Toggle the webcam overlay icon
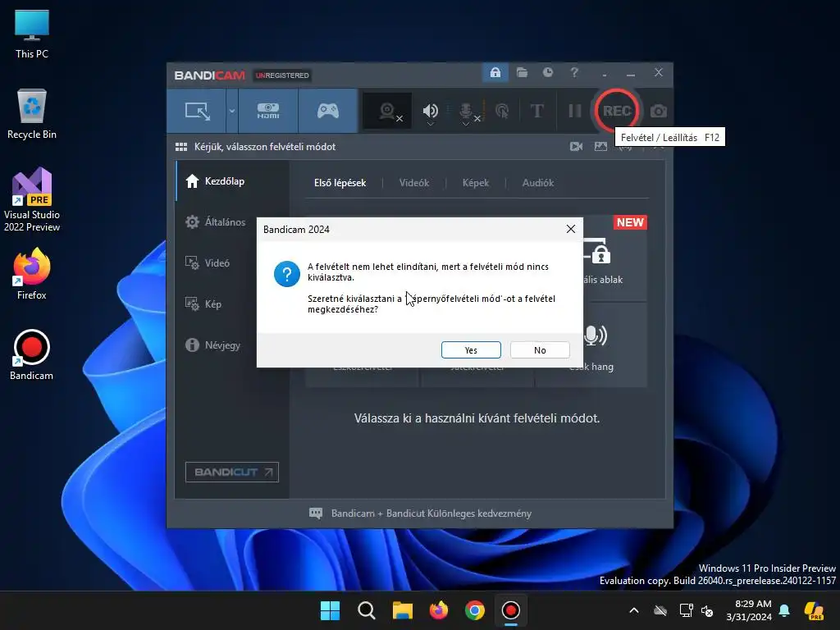840x630 pixels. [x=387, y=111]
